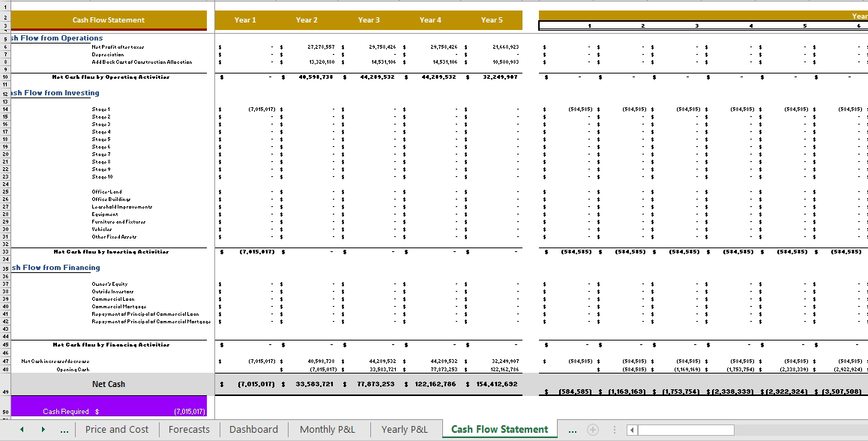This screenshot has width=868, height=441.
Task: Select Year 5 Net Cash value 154,412,692
Action: (x=496, y=384)
